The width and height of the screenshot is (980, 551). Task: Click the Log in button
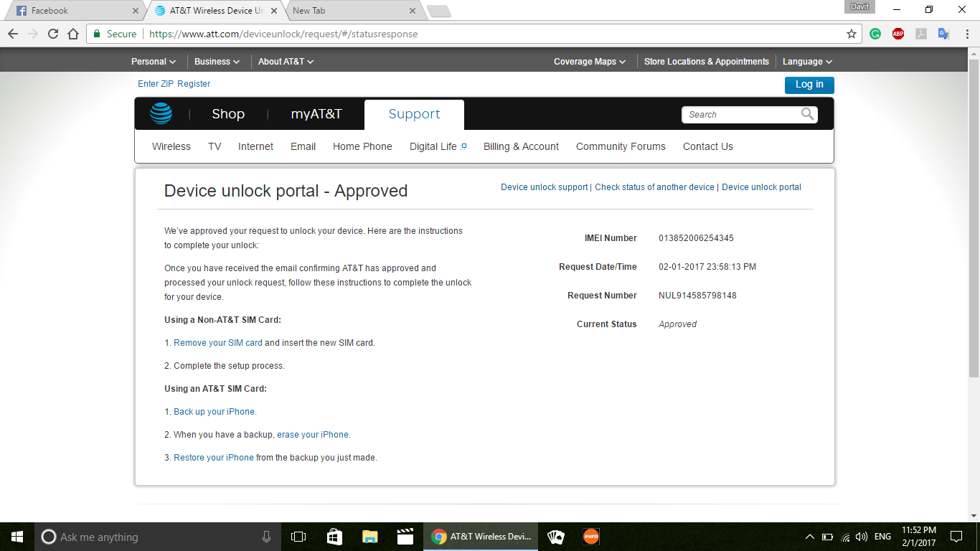(x=809, y=85)
